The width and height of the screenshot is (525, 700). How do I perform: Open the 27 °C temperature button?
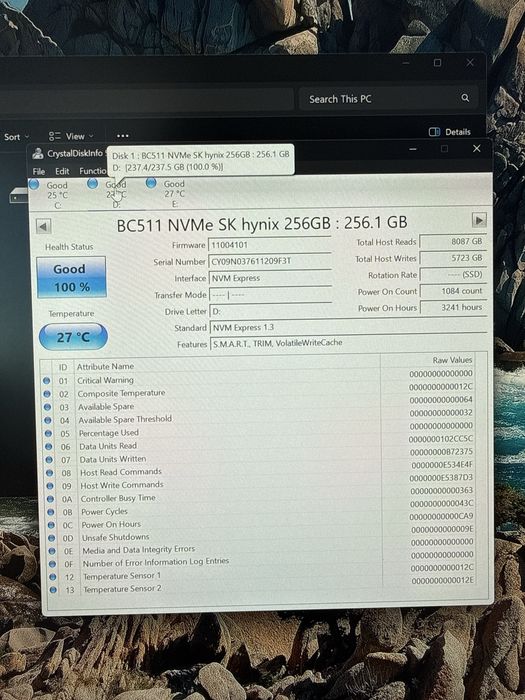(x=74, y=337)
